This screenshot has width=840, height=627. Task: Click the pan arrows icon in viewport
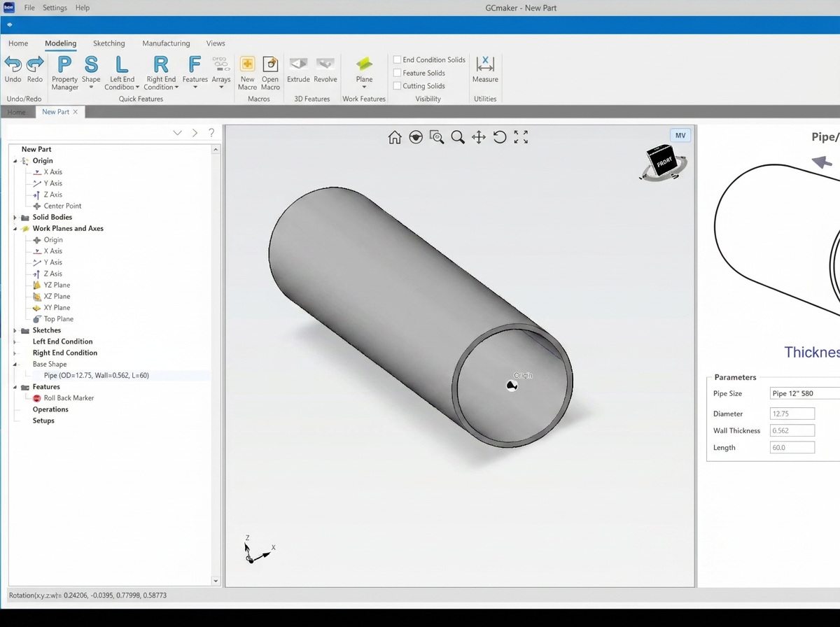click(479, 137)
